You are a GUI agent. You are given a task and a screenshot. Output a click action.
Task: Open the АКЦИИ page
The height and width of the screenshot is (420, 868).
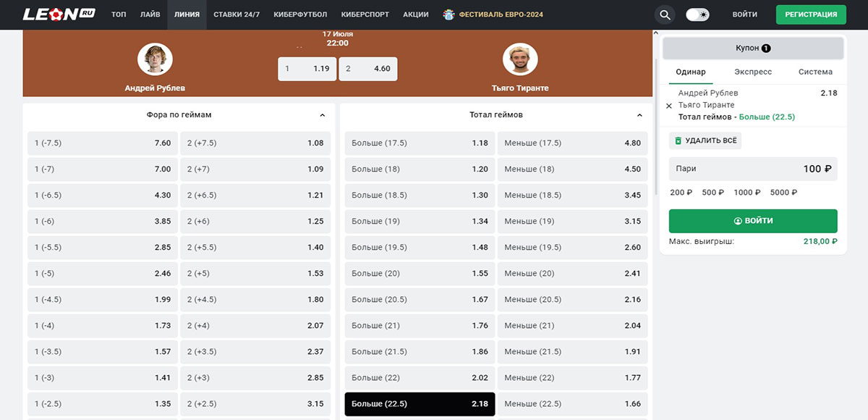pyautogui.click(x=415, y=14)
